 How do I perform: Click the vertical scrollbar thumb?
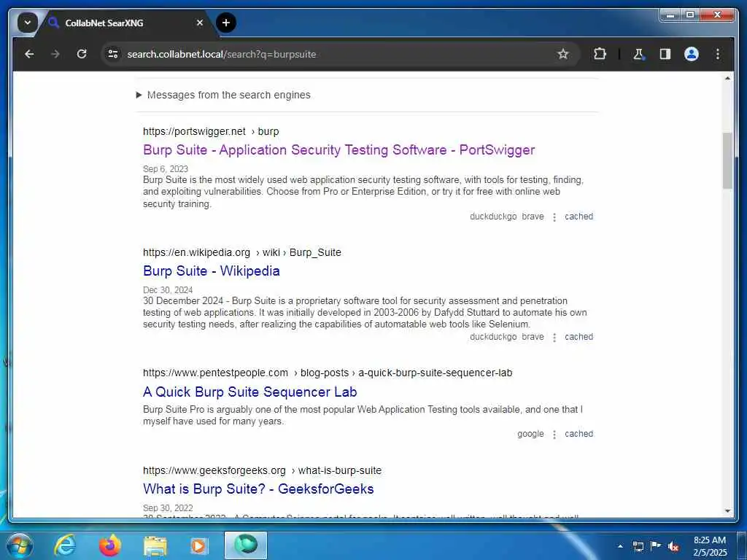coord(727,161)
